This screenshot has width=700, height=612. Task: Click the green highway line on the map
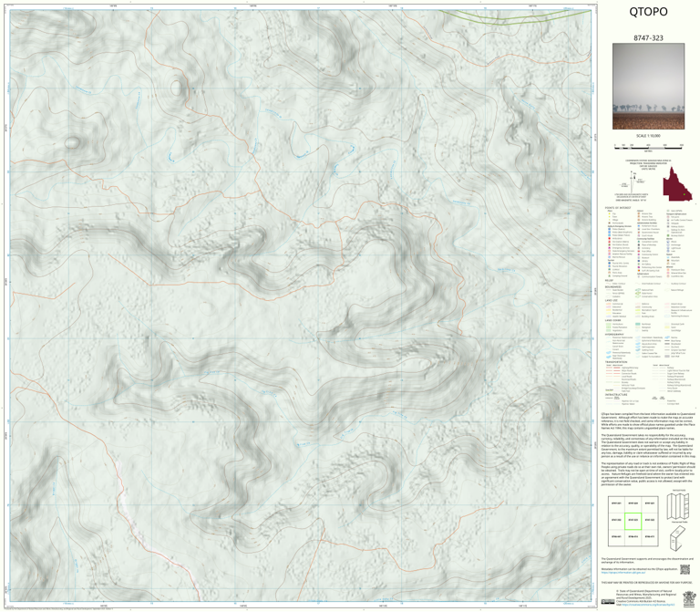click(x=513, y=18)
